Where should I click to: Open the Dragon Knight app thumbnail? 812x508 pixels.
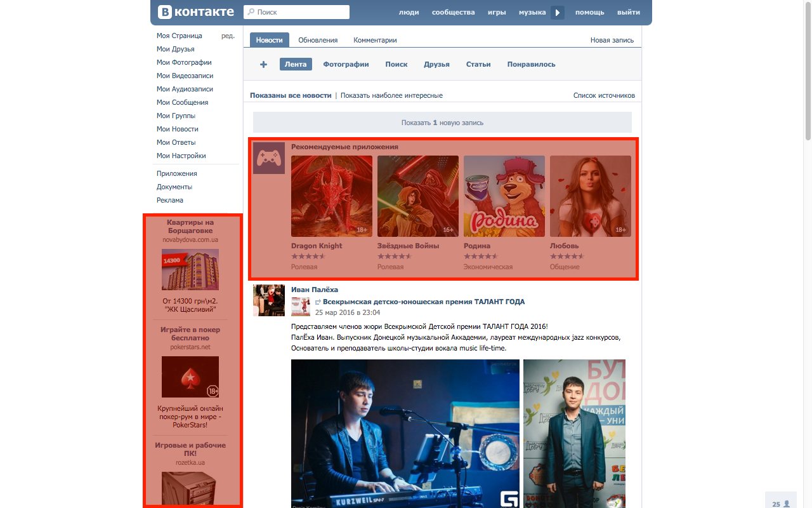tap(332, 196)
